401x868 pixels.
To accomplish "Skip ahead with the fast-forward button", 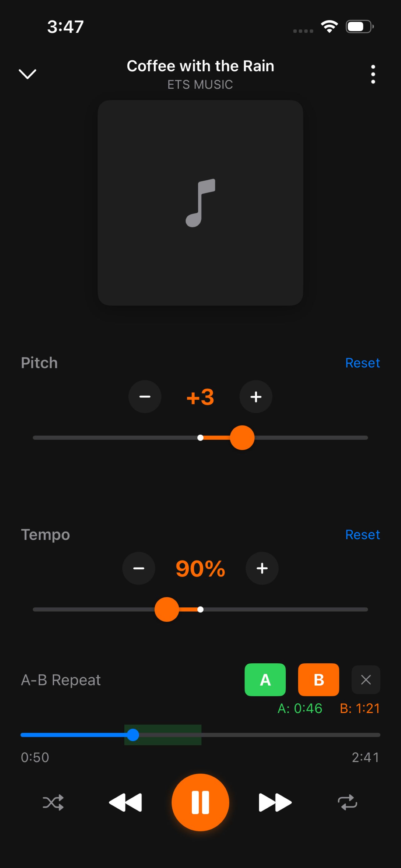I will pyautogui.click(x=275, y=803).
